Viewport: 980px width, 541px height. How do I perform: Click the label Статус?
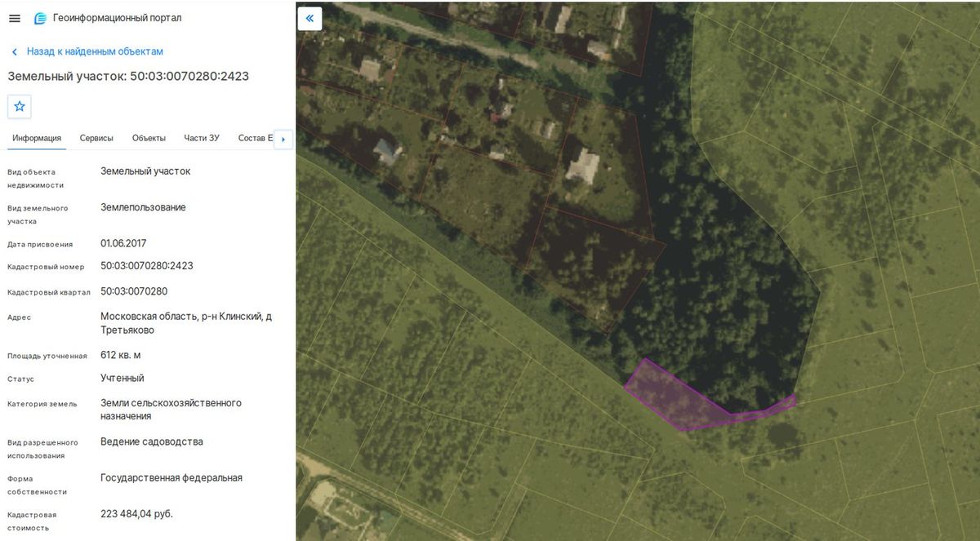coord(20,379)
